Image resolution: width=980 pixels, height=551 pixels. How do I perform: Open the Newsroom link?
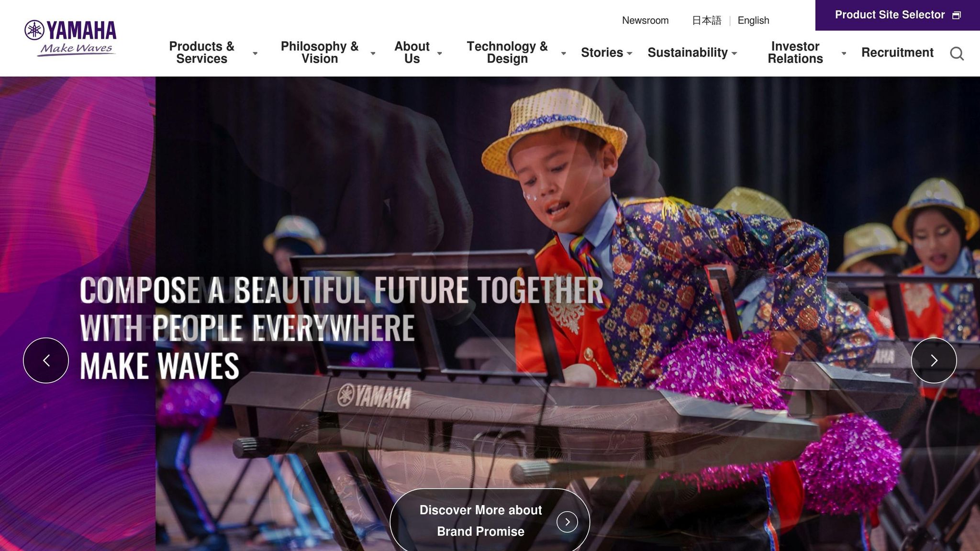(x=645, y=21)
